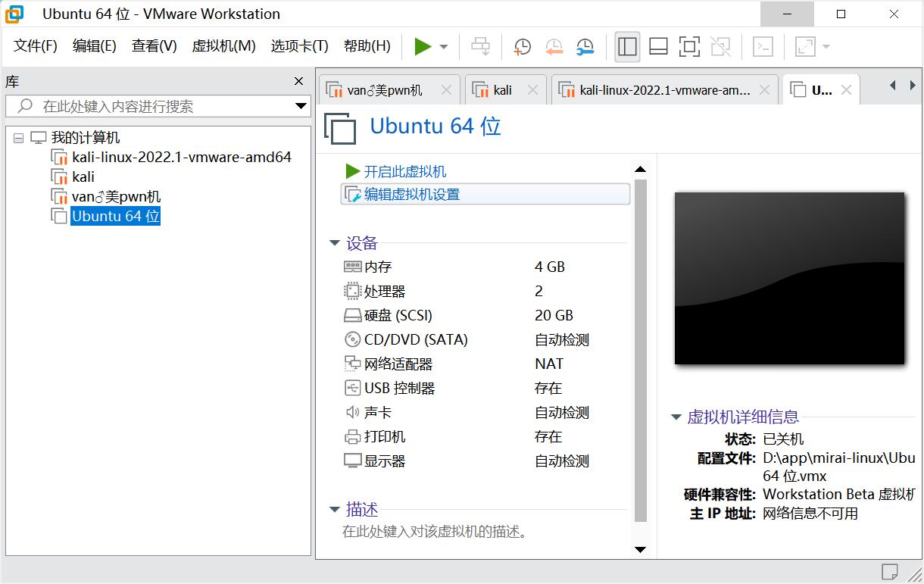The image size is (924, 584).
Task: Collapse the 设备 section
Action: coord(335,243)
